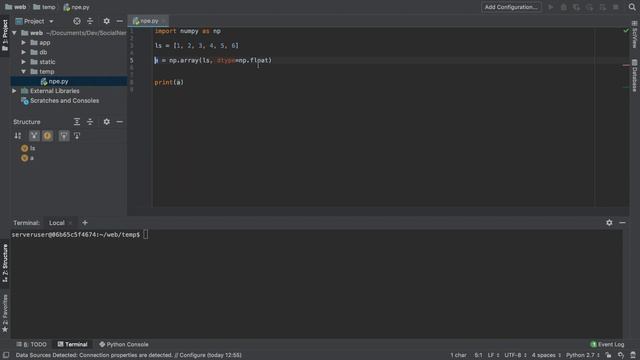The width and height of the screenshot is (640, 360).
Task: Open the TODO tool window tab
Action: tap(32, 344)
